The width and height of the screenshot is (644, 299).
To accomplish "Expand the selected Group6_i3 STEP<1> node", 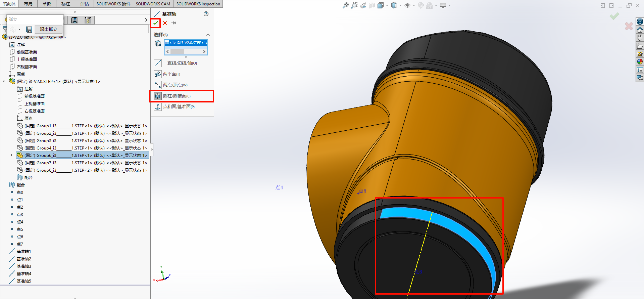I will (11, 155).
